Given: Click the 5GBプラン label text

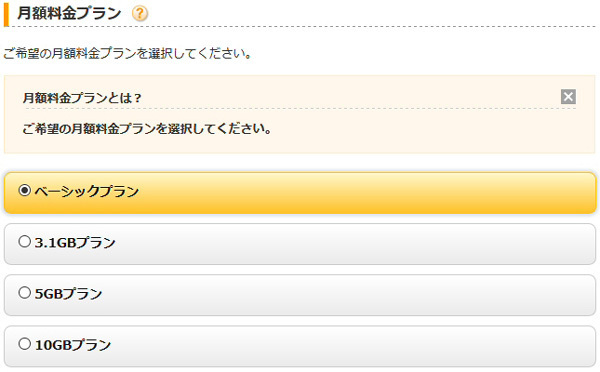Looking at the screenshot, I should (x=68, y=294).
